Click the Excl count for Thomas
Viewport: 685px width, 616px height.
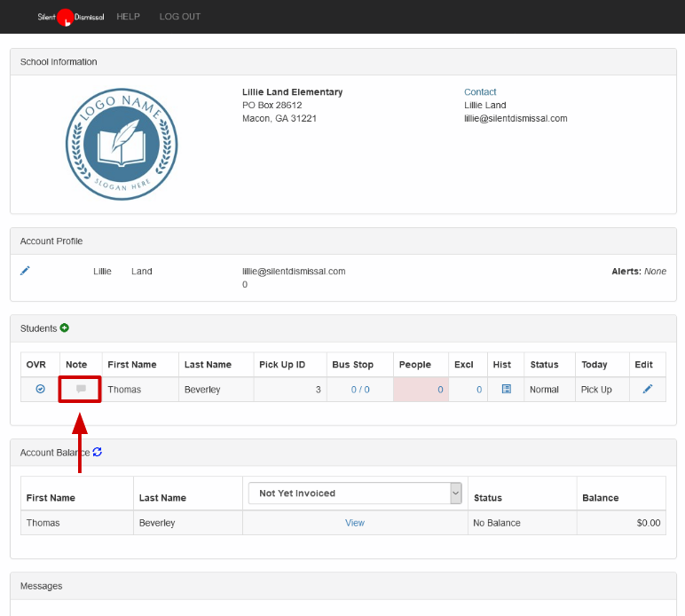coord(479,390)
